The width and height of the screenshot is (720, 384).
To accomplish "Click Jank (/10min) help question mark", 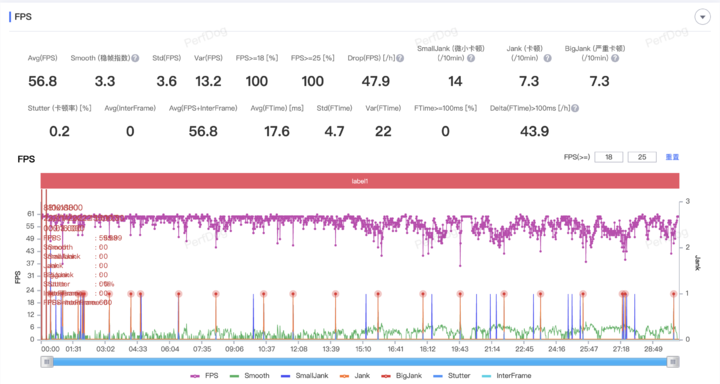I will coord(547,58).
